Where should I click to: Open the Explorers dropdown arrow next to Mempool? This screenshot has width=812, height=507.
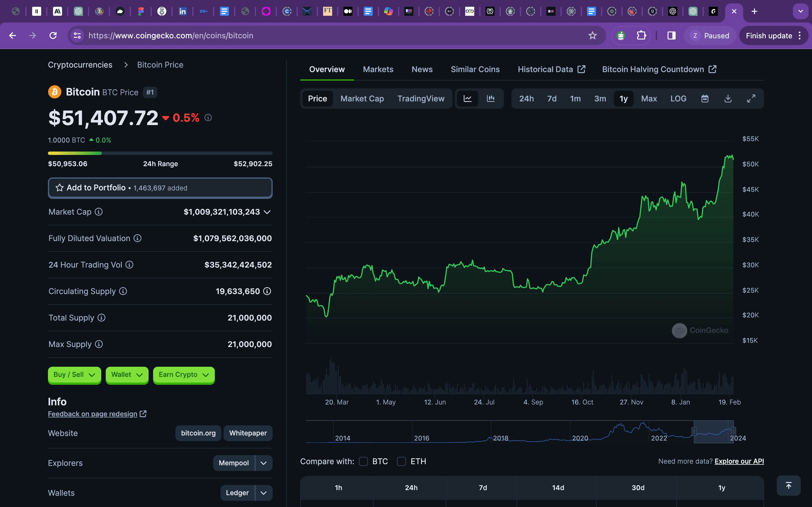click(x=264, y=463)
